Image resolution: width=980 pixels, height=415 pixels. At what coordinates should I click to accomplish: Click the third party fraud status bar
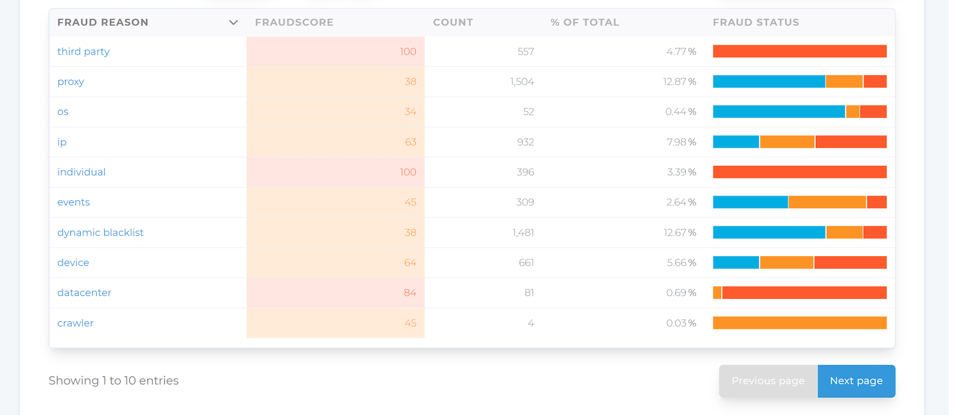(800, 51)
